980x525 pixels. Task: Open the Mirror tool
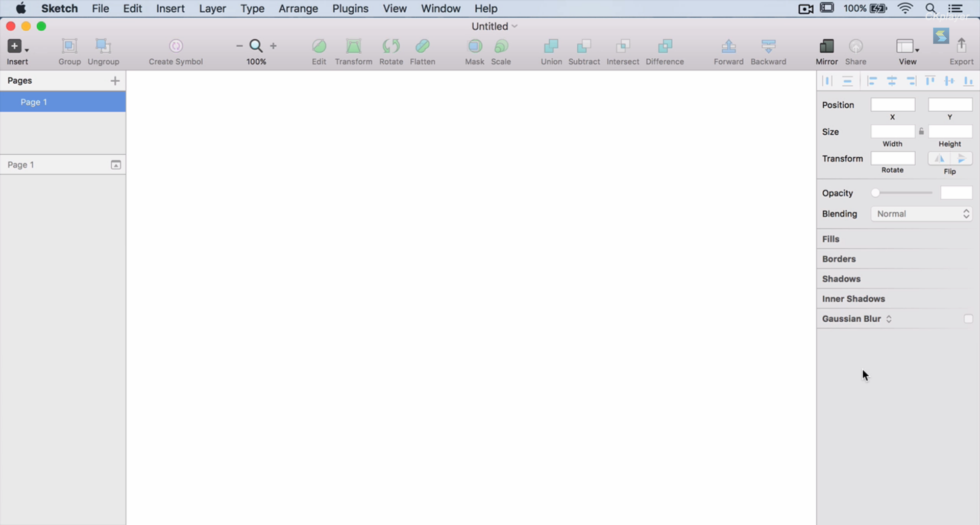[826, 46]
